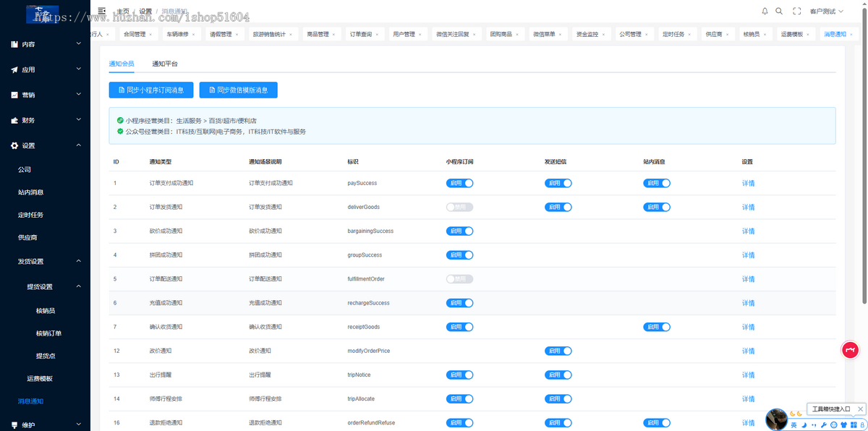Collapse the 提货设置 submenu chevron
This screenshot has height=431, width=868.
tap(78, 286)
